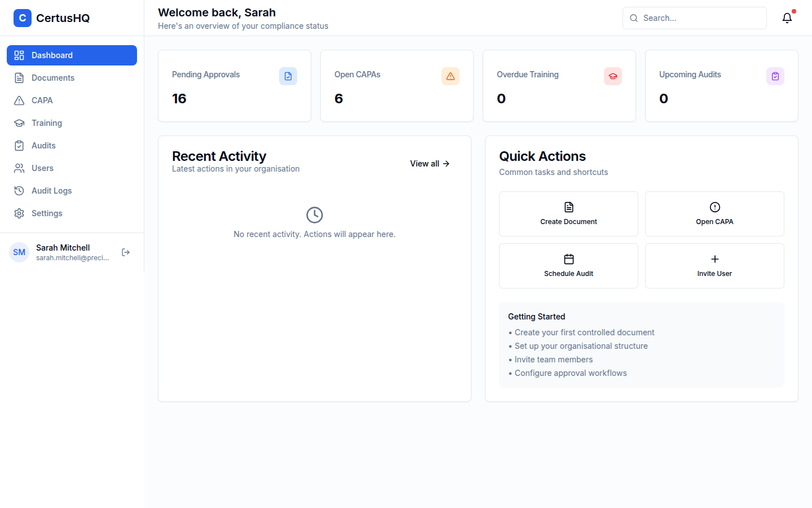
Task: Click the Documents file icon in sidebar
Action: coord(19,77)
